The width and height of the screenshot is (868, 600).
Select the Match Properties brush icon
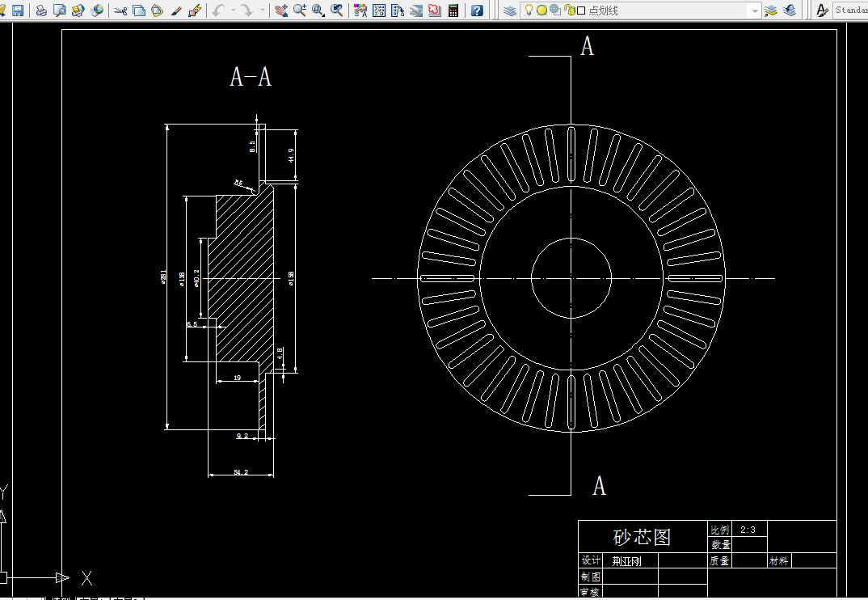click(176, 10)
